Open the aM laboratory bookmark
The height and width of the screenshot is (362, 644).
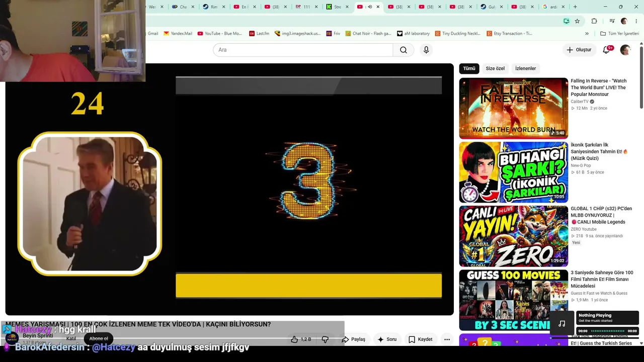pos(413,34)
